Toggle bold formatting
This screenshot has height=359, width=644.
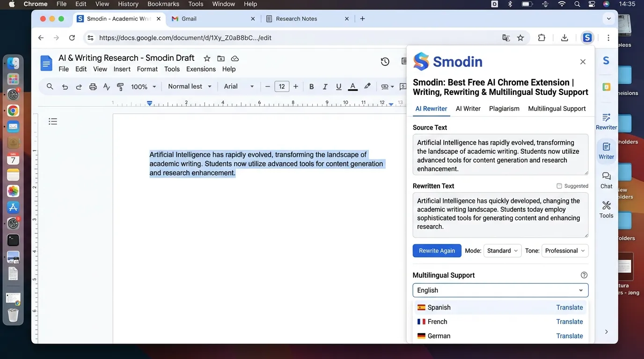(311, 86)
